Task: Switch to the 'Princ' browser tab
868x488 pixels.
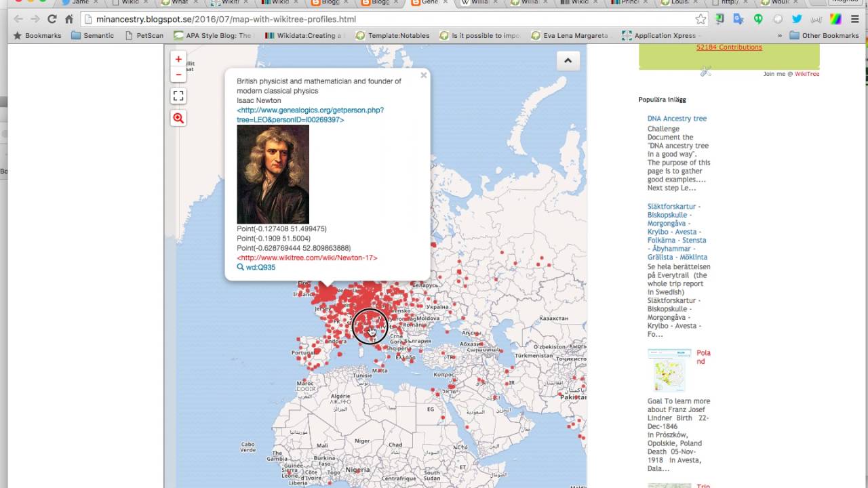Action: point(627,3)
